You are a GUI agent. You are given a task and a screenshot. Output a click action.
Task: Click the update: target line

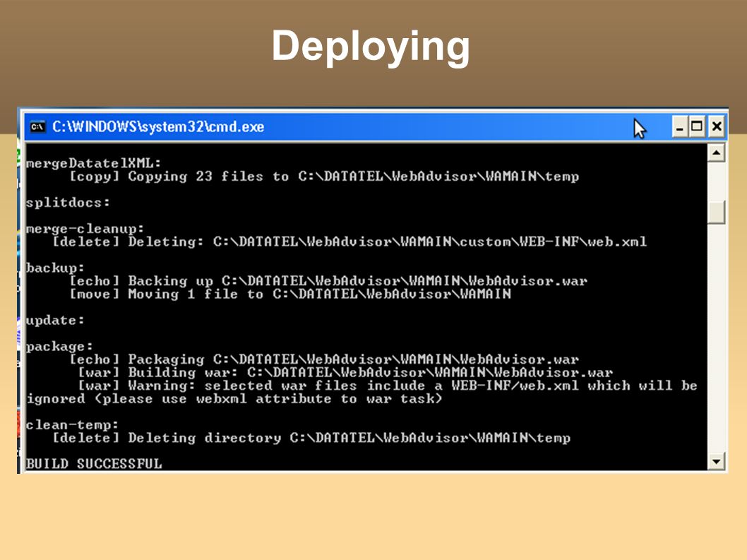point(55,321)
